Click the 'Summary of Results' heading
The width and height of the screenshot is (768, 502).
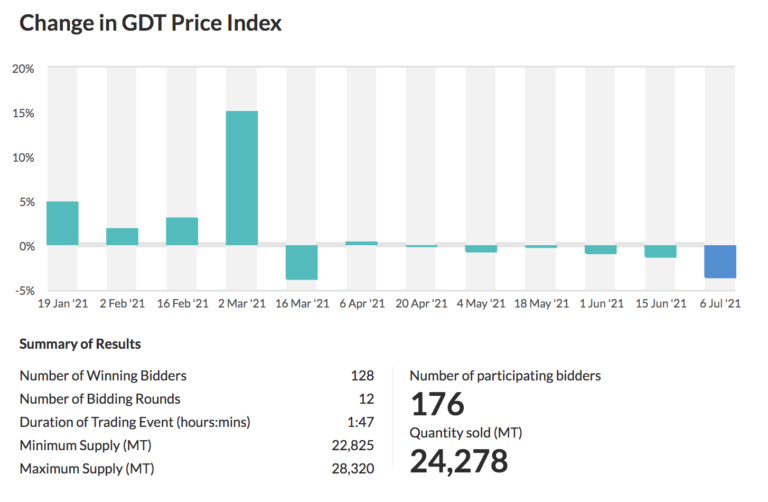click(80, 344)
